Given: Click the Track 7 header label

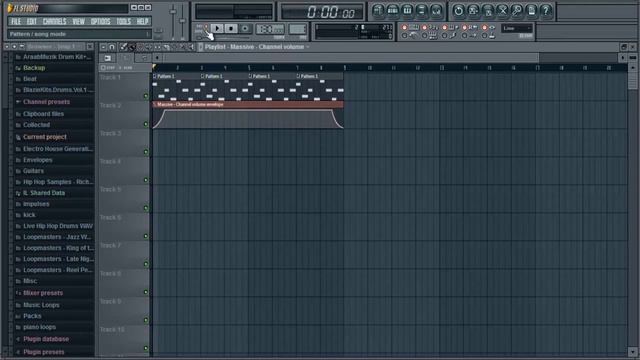Looking at the screenshot, I should (111, 245).
